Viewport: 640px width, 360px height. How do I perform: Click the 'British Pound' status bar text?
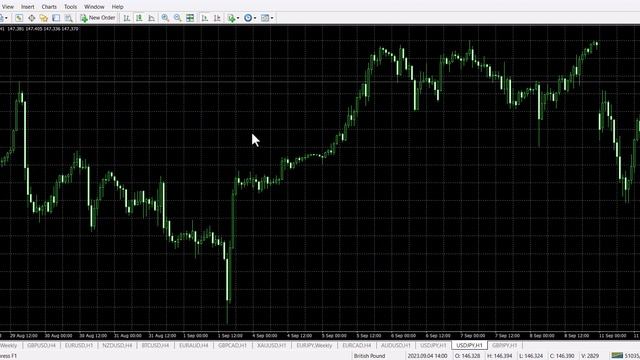tap(369, 356)
